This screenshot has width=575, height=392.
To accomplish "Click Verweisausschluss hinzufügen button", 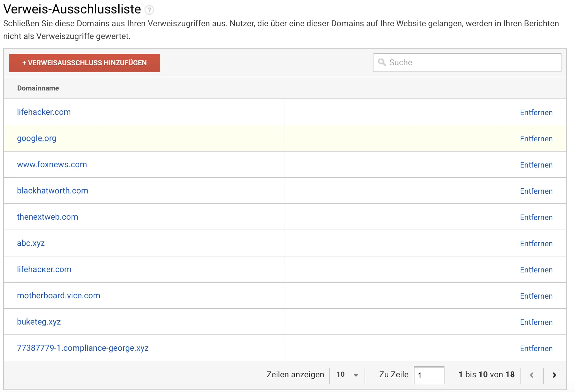I will coord(84,63).
